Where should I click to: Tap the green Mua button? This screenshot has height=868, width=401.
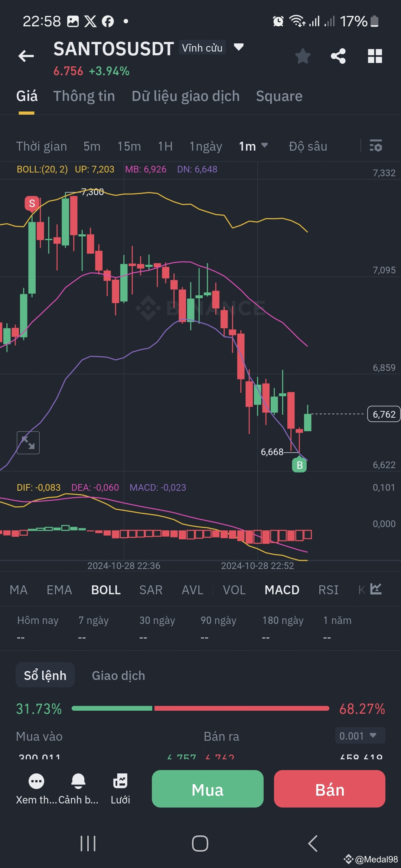208,789
